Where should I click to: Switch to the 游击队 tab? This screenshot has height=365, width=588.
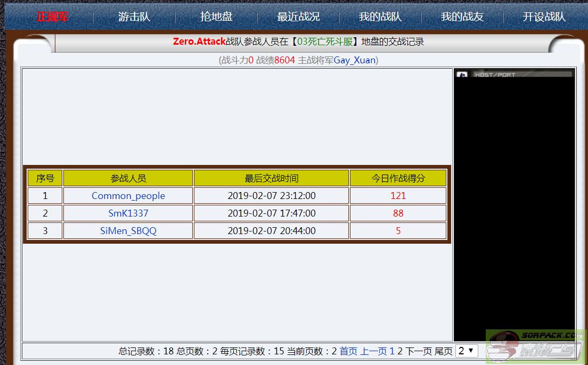(134, 17)
